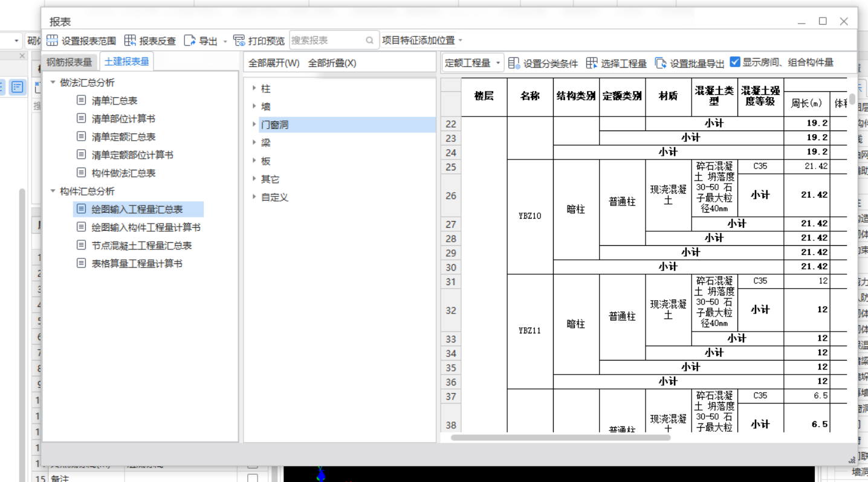Collapse the 做法汇总分析 tree group
The image size is (868, 482).
[x=53, y=82]
